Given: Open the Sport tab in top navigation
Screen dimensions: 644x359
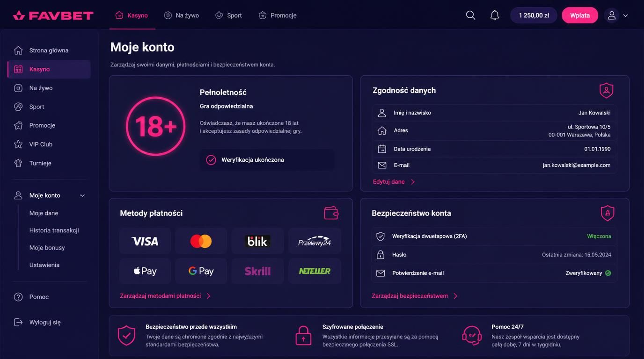Looking at the screenshot, I should (228, 15).
